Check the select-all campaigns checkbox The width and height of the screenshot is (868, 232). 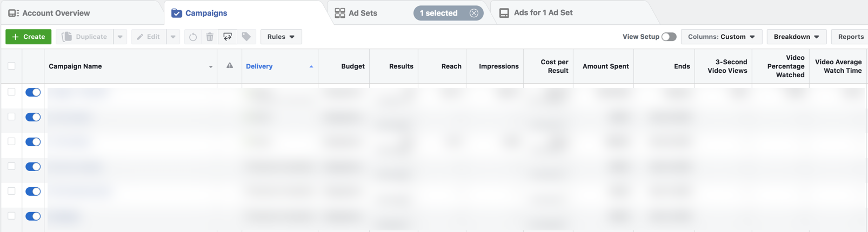click(11, 66)
